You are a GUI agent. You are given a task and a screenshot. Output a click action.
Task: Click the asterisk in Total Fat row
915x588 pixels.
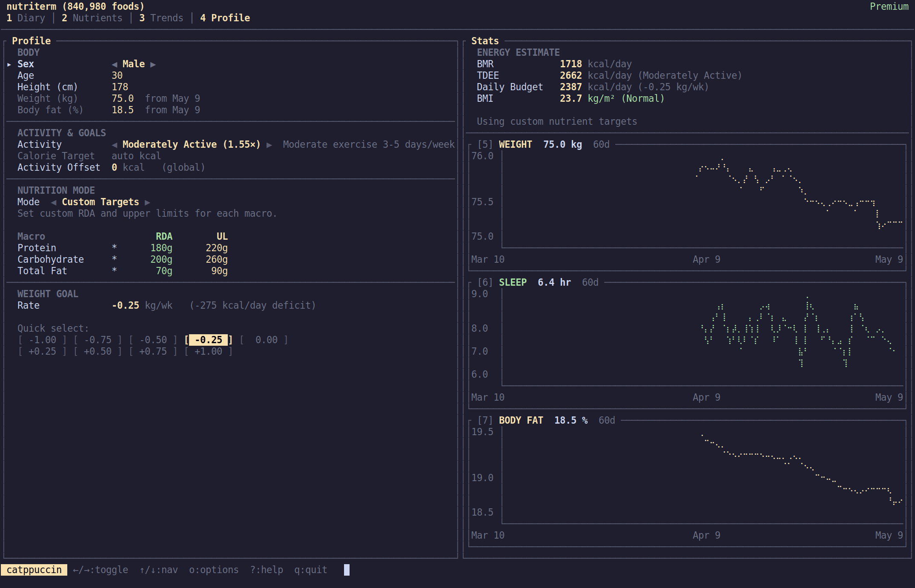114,270
